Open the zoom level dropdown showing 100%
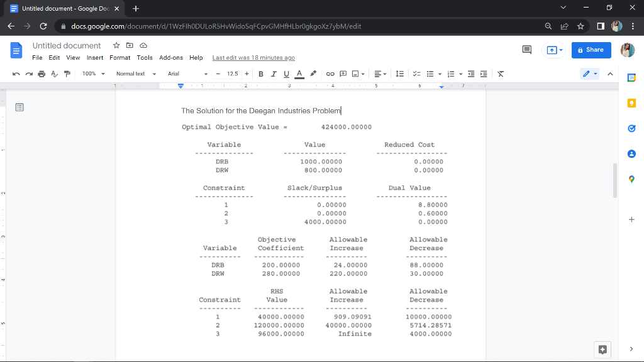The width and height of the screenshot is (644, 362). click(93, 74)
